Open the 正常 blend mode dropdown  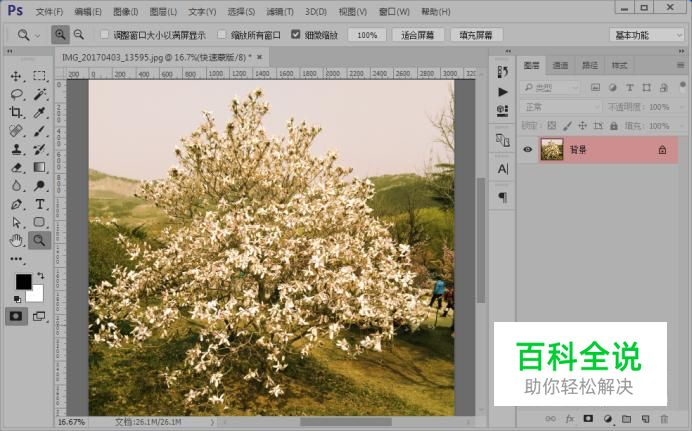point(561,107)
